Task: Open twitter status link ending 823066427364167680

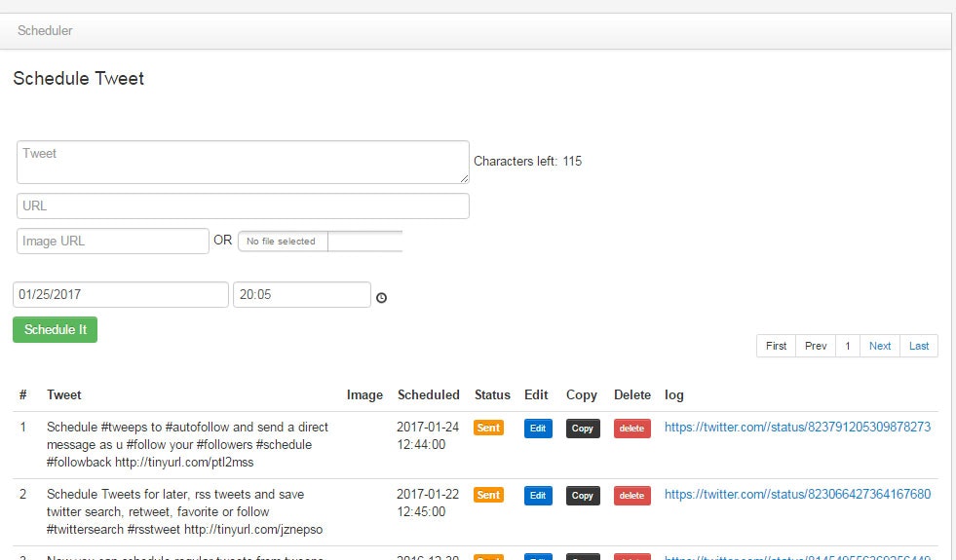Action: click(x=797, y=494)
